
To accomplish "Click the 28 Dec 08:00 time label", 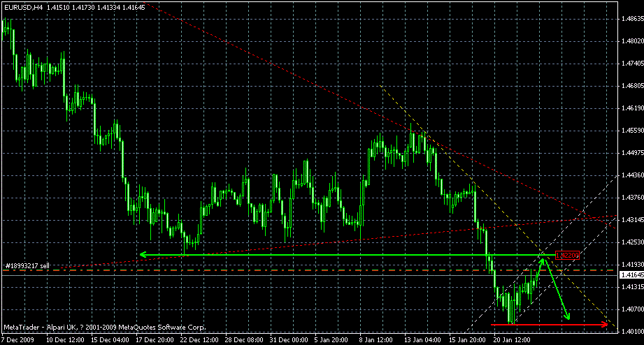I will pos(244,340).
